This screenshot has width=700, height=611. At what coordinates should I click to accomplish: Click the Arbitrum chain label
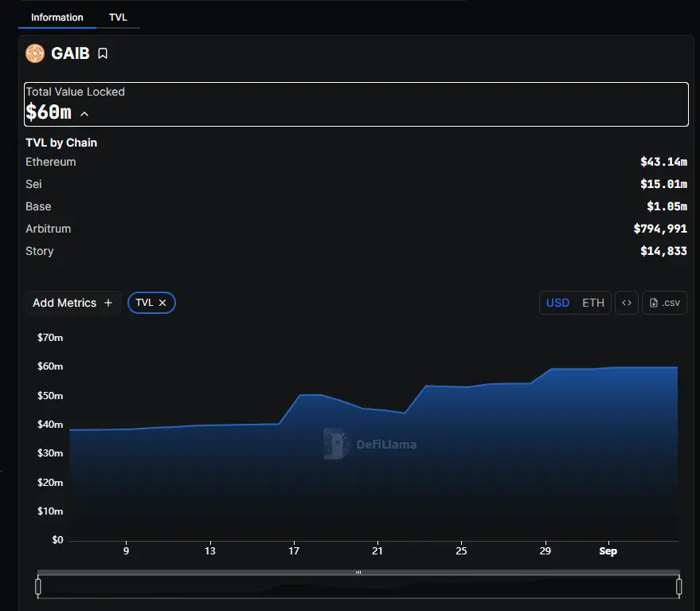[49, 229]
